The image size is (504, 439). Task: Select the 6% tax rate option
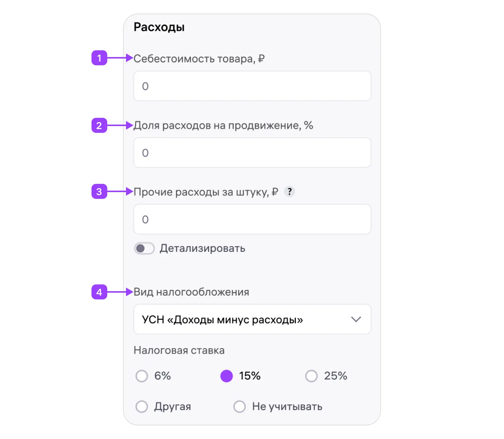click(x=142, y=376)
